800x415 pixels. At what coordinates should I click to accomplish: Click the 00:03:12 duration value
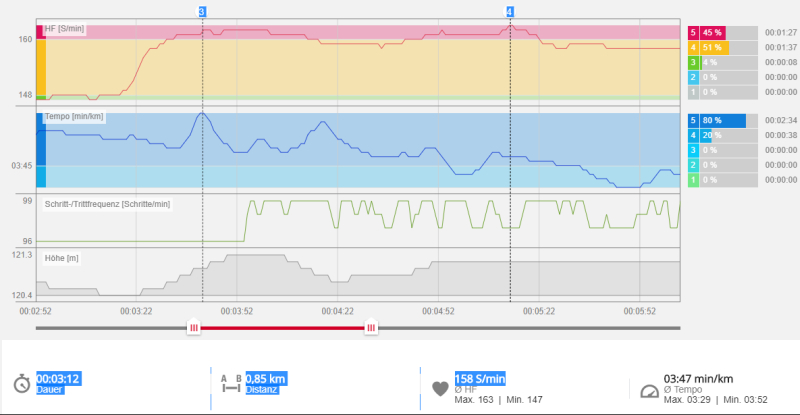58,379
